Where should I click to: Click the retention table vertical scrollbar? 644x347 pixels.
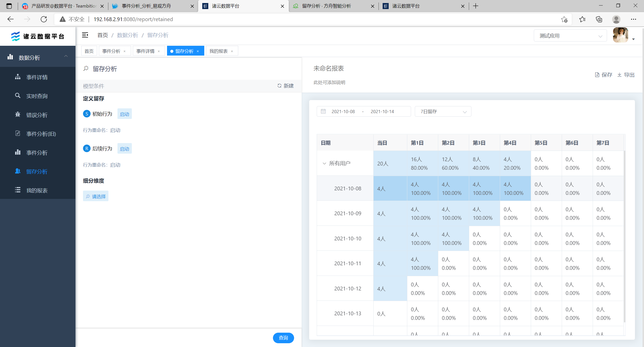(x=624, y=236)
